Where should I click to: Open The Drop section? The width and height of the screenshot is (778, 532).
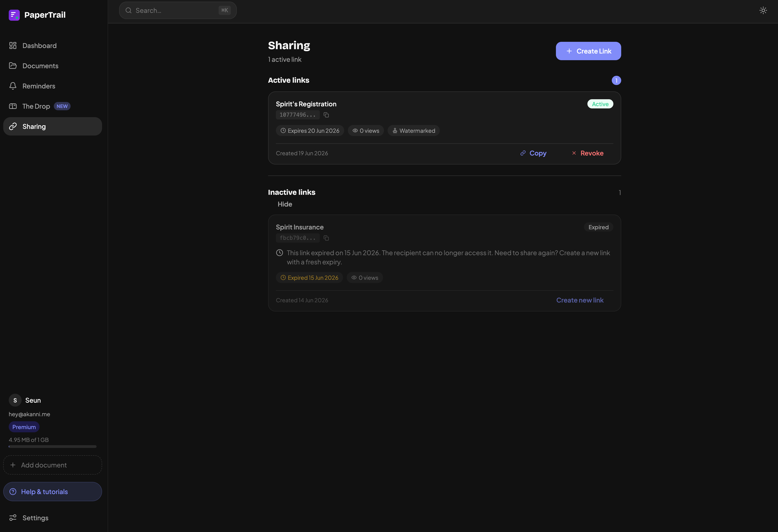(x=53, y=106)
